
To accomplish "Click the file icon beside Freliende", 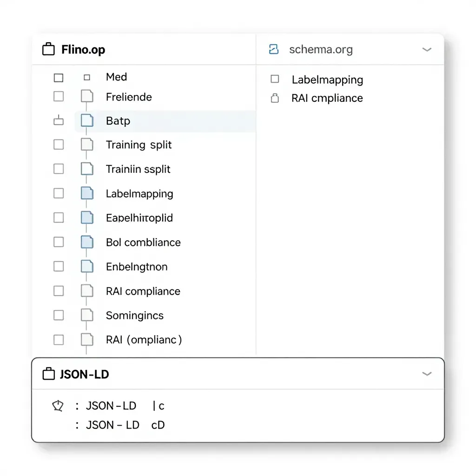I will [87, 97].
